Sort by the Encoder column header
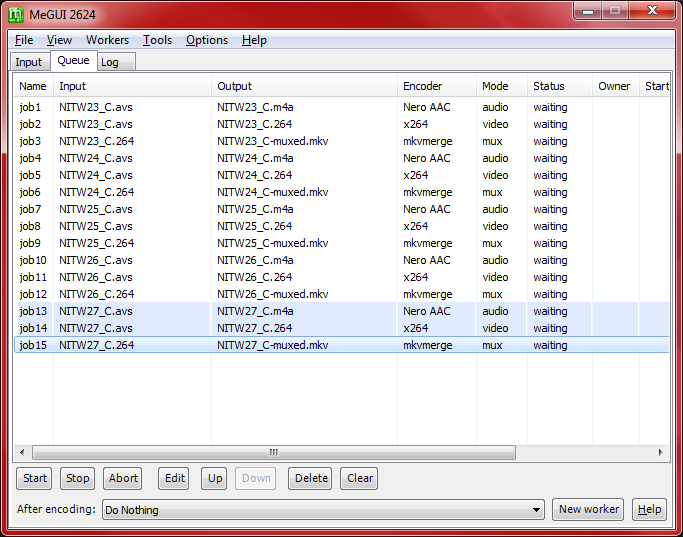This screenshot has width=683, height=537. tap(437, 86)
